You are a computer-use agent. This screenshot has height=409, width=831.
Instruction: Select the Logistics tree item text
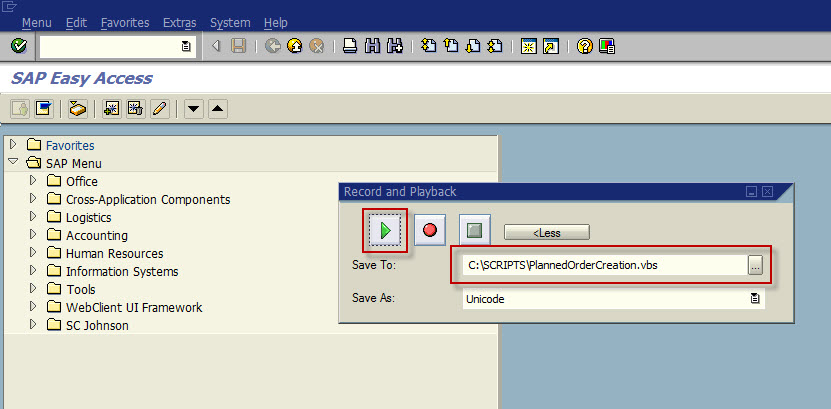(89, 218)
